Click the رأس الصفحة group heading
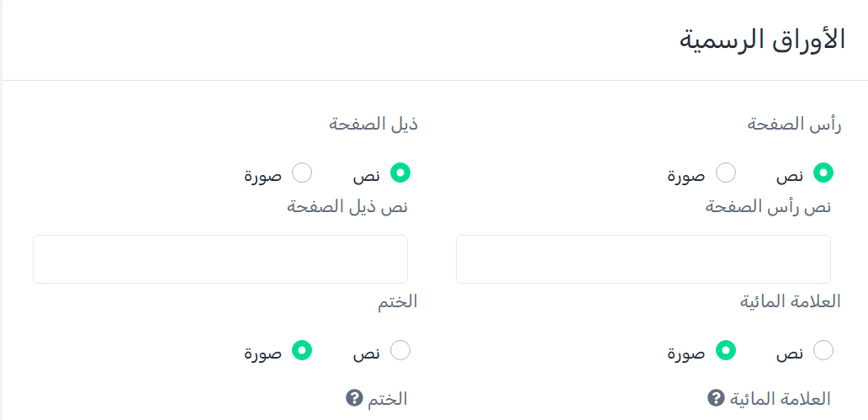 (794, 125)
